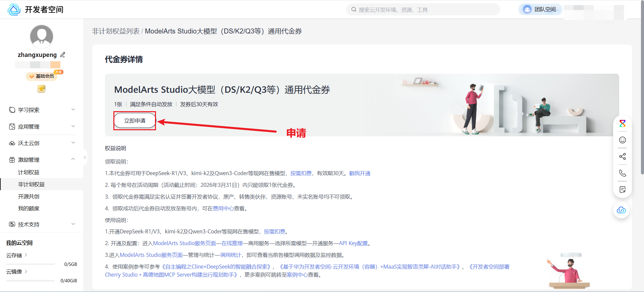The width and height of the screenshot is (644, 292).
Task: Click the 开发者空间 cloud logo icon
Action: click(x=14, y=9)
